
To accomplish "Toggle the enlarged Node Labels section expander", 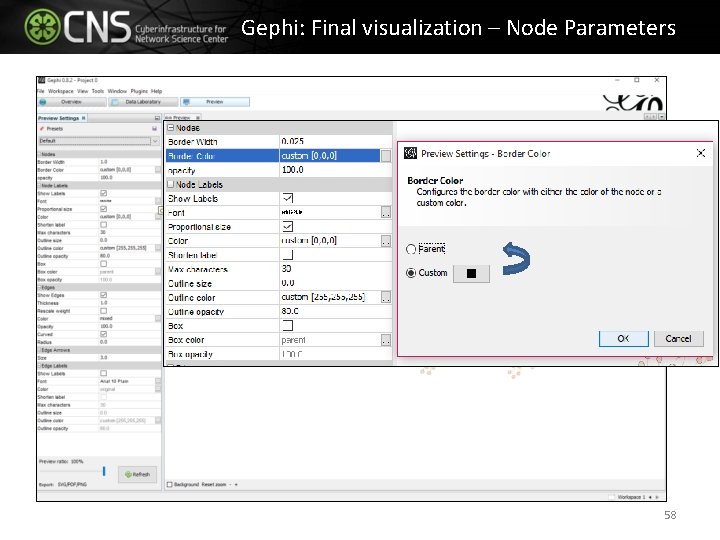I will pyautogui.click(x=171, y=184).
